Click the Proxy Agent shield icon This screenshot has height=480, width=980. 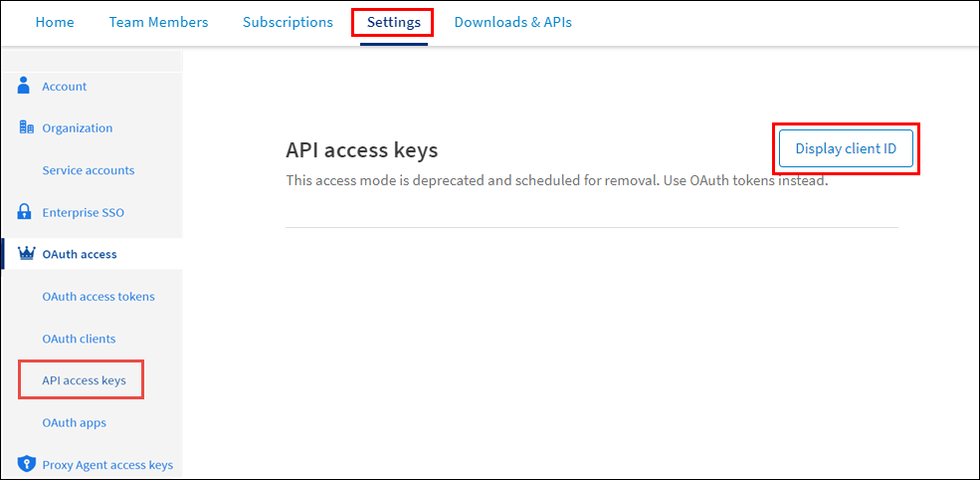(27, 464)
